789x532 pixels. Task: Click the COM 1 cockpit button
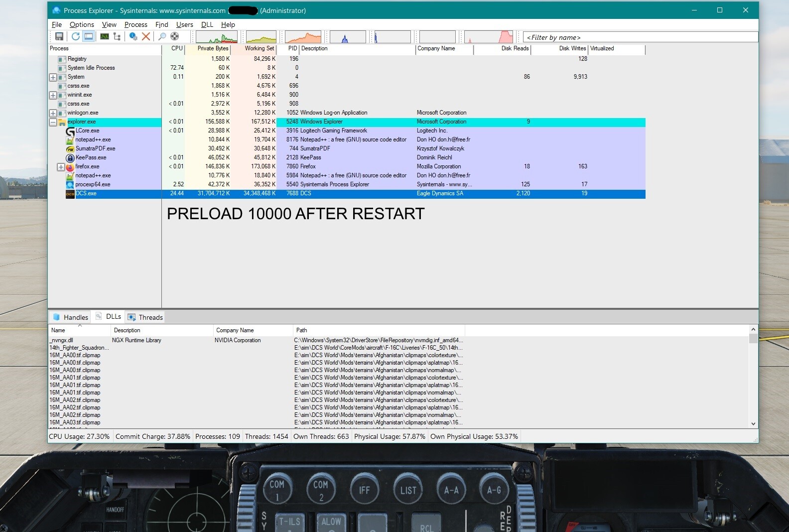coord(277,490)
